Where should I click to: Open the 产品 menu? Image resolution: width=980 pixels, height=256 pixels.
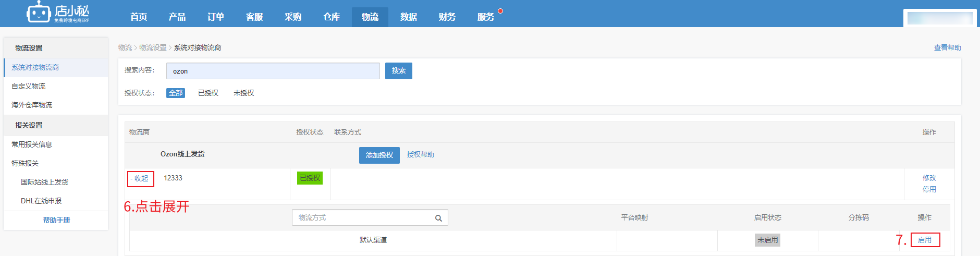click(x=177, y=17)
